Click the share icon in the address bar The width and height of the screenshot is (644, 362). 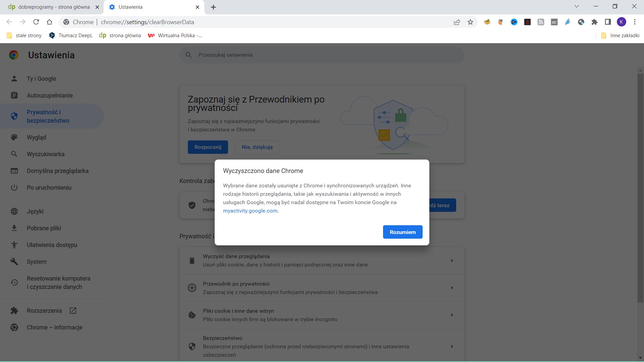457,22
